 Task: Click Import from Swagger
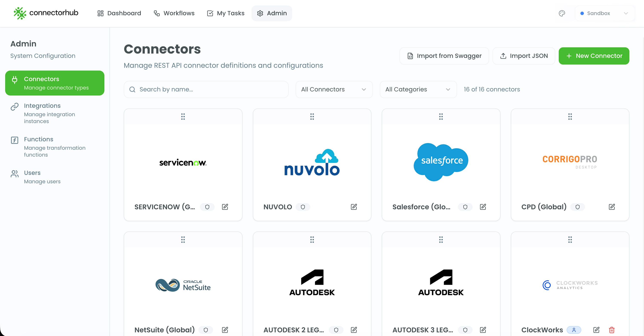pyautogui.click(x=444, y=56)
